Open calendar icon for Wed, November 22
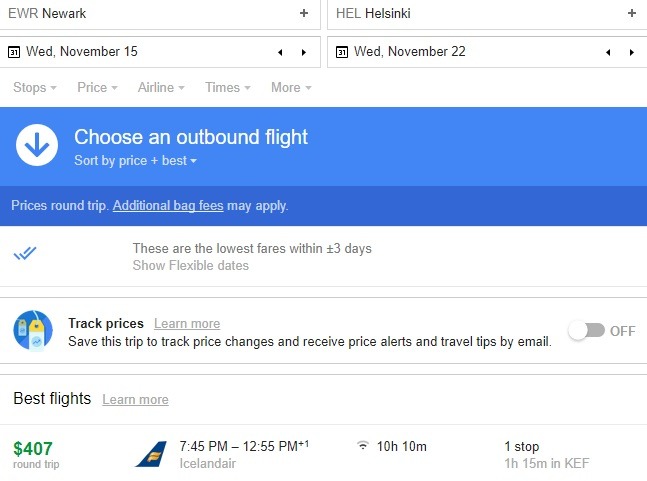Screen dimensions: 647x481 click(342, 52)
